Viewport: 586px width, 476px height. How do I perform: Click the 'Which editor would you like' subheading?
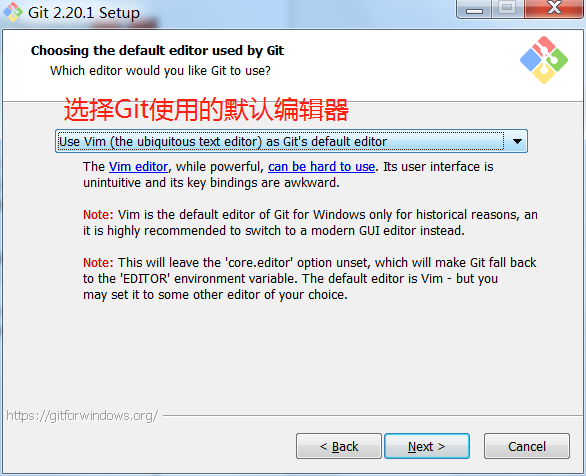click(160, 71)
